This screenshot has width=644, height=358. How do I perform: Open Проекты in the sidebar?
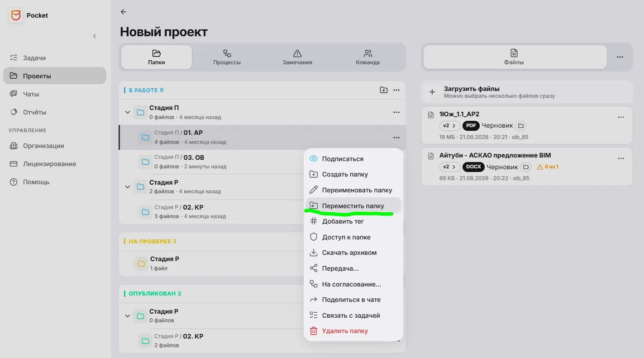click(55, 76)
